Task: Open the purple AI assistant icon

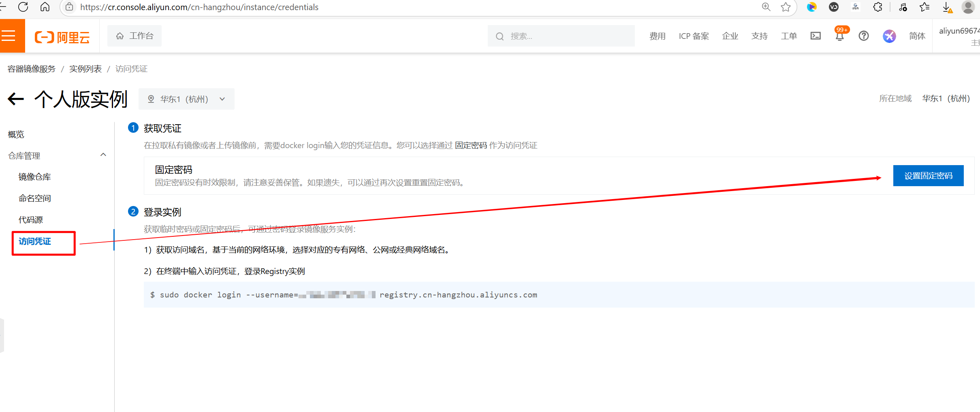Action: 889,36
